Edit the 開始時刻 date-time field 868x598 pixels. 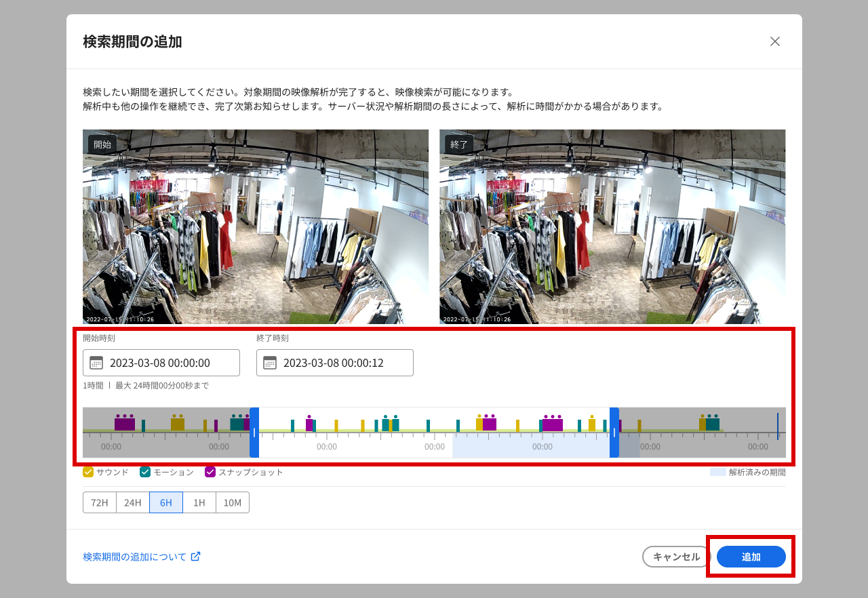(161, 363)
